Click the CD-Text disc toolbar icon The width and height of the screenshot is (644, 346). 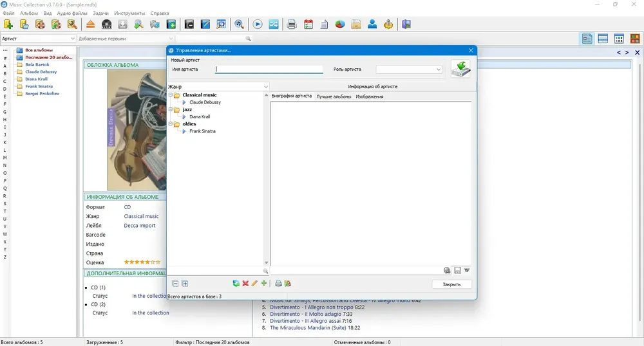tap(106, 24)
